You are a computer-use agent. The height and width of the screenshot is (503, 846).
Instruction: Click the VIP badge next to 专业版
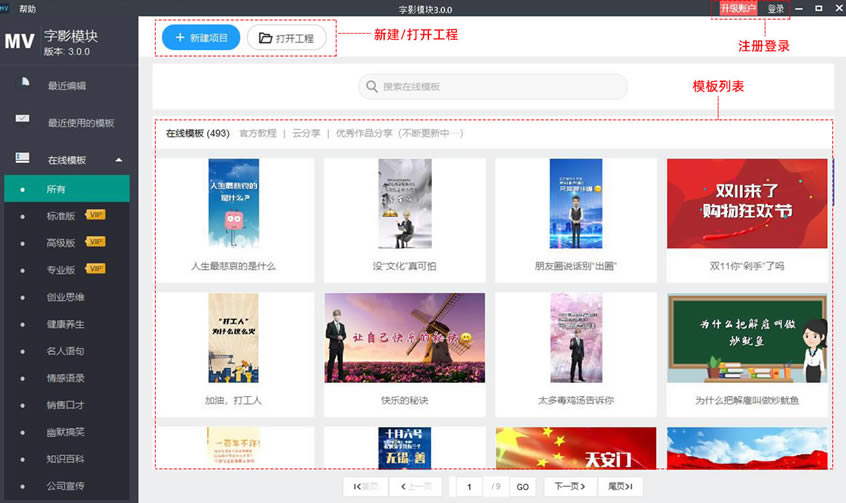tap(95, 269)
